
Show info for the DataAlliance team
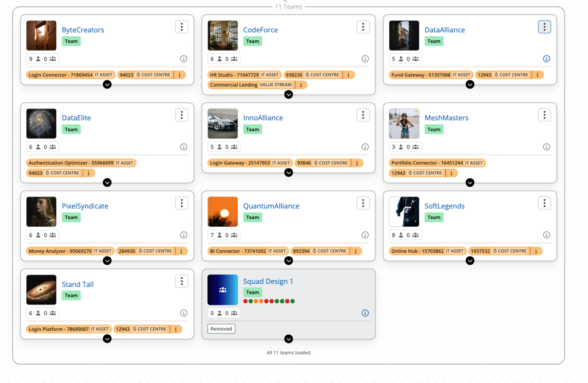coord(547,59)
